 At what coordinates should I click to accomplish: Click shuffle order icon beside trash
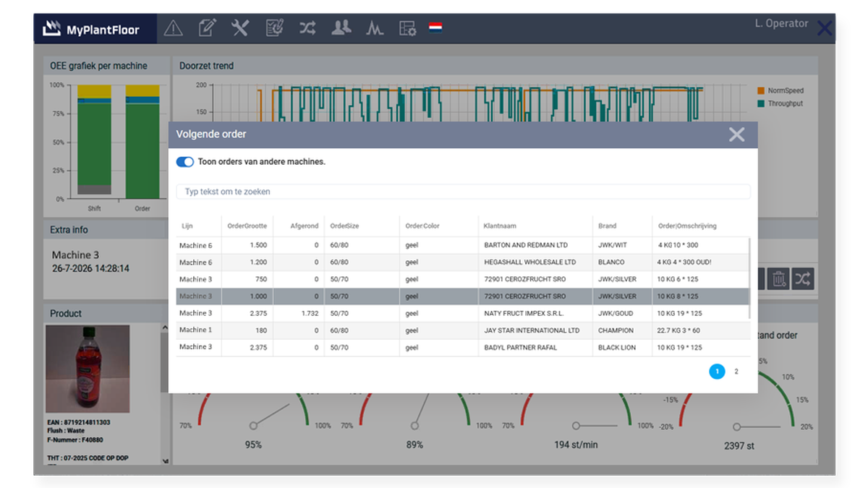click(803, 278)
